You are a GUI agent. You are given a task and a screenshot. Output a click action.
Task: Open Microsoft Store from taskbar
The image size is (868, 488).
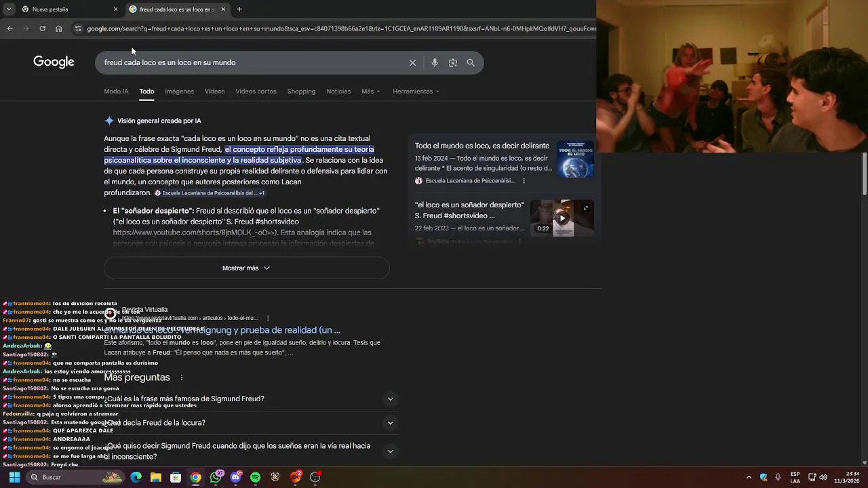pyautogui.click(x=176, y=477)
